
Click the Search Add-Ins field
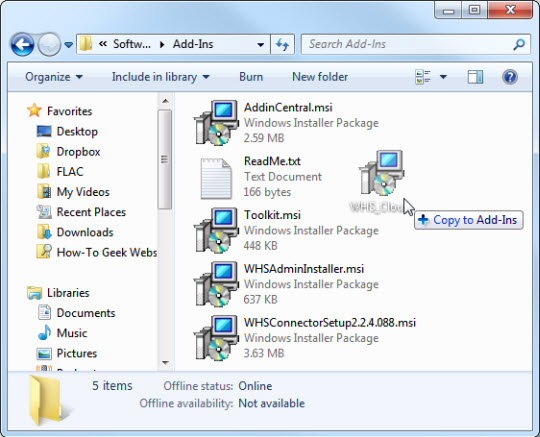(416, 44)
